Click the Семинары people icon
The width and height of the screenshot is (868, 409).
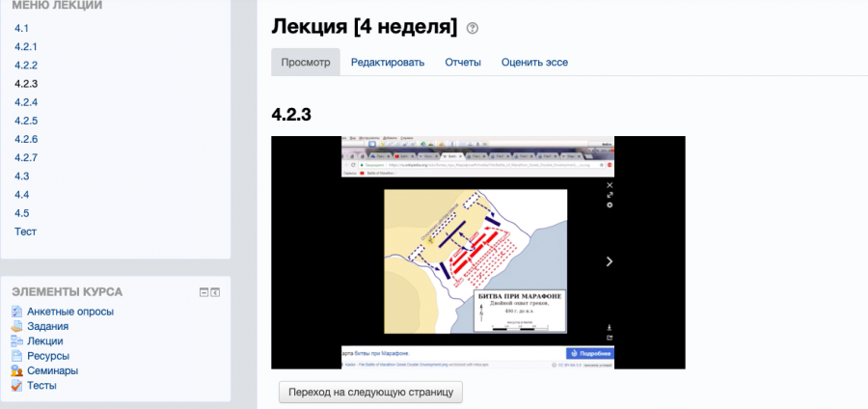coord(16,370)
